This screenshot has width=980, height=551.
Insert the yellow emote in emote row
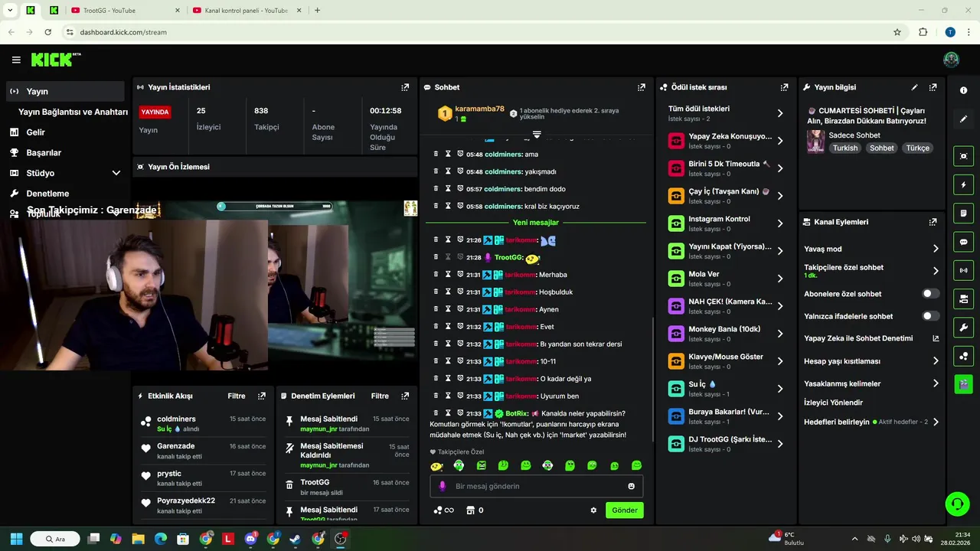click(436, 465)
